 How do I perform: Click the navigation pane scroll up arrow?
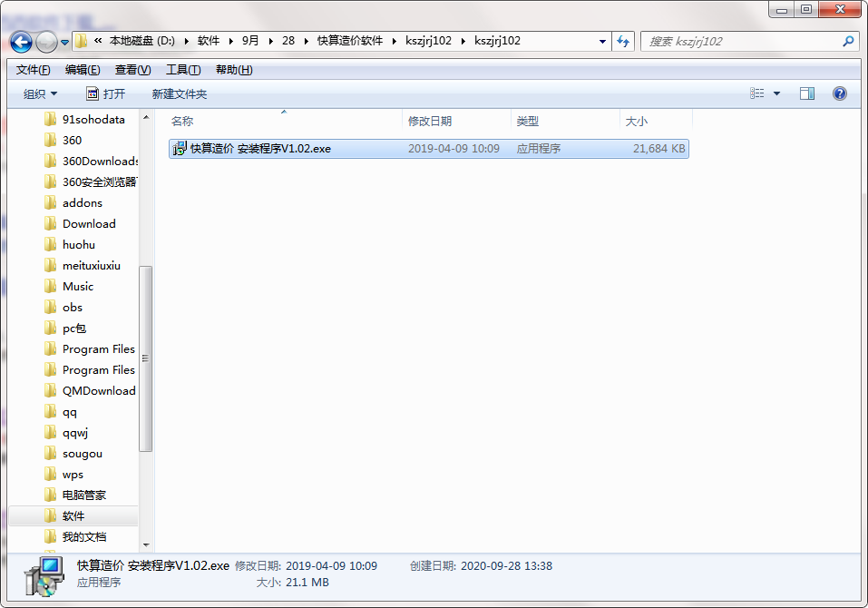coord(146,117)
